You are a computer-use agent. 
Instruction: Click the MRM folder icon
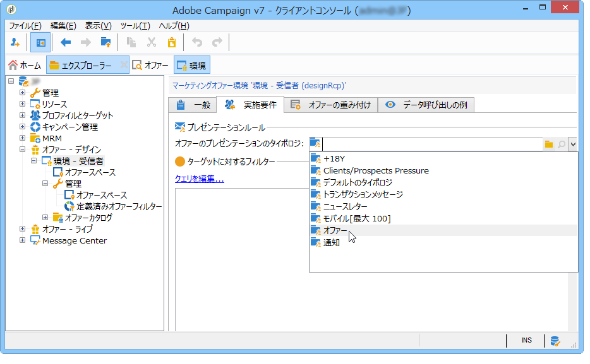click(35, 138)
